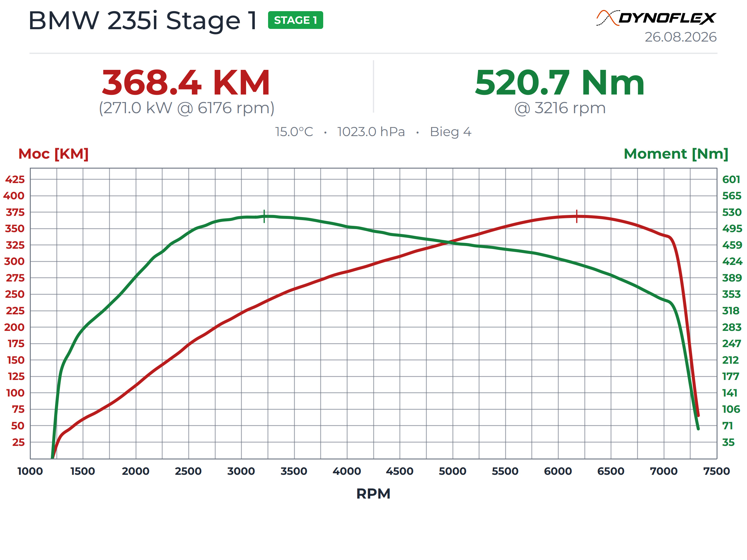Click the peak torque value 520.7 Nm
747x560 pixels.
coord(560,82)
